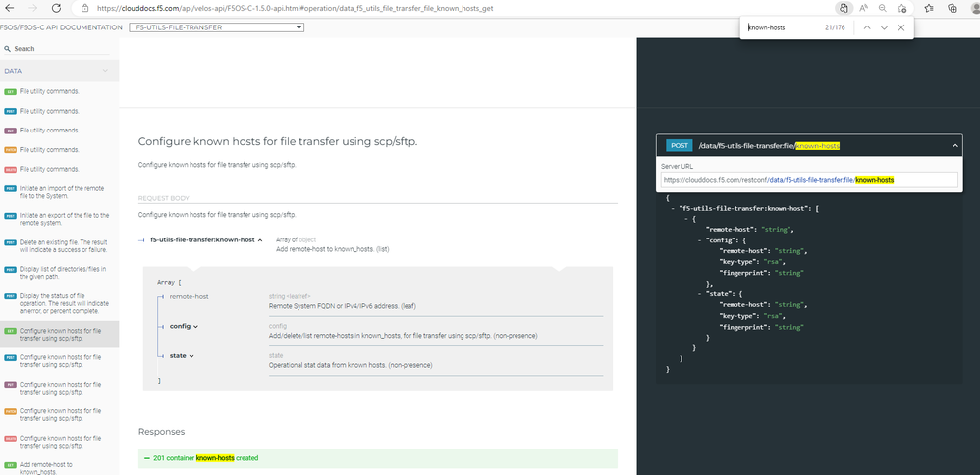Go to previous find result arrow

[x=867, y=27]
